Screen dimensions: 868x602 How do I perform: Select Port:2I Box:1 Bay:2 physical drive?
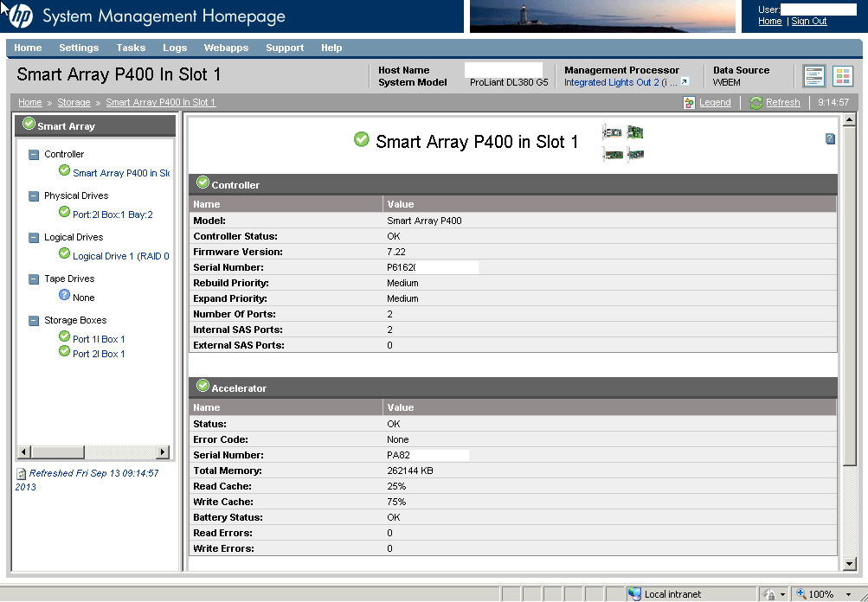(113, 215)
